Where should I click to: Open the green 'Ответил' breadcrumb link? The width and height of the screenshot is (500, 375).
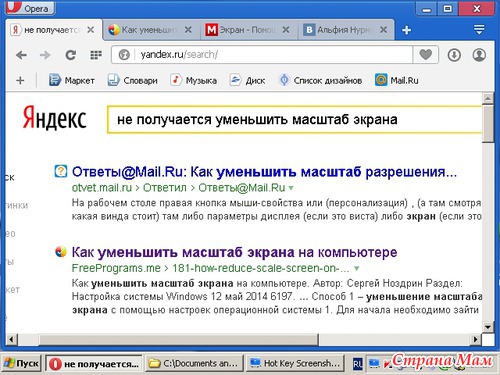tap(164, 188)
